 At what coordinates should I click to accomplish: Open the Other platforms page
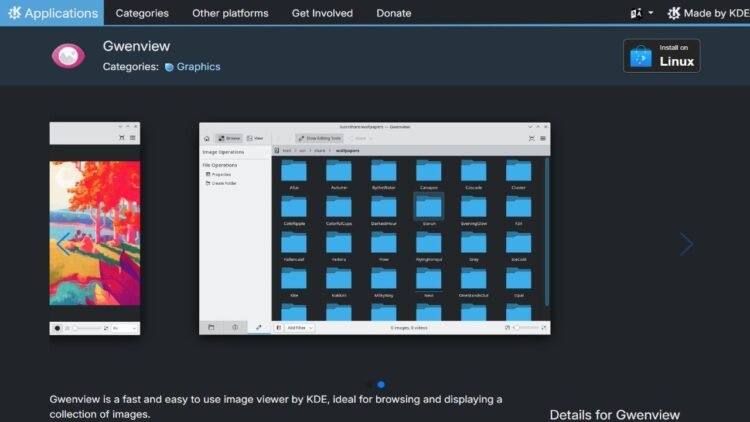tap(230, 13)
